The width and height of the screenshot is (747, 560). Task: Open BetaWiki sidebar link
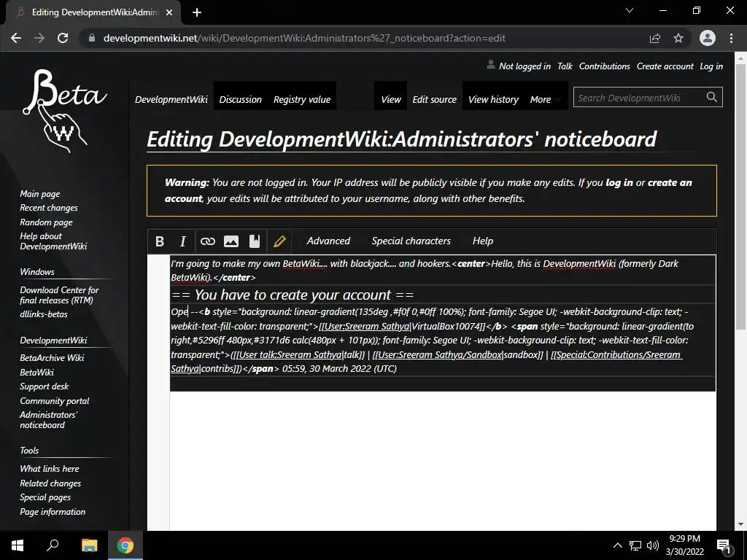pyautogui.click(x=36, y=372)
